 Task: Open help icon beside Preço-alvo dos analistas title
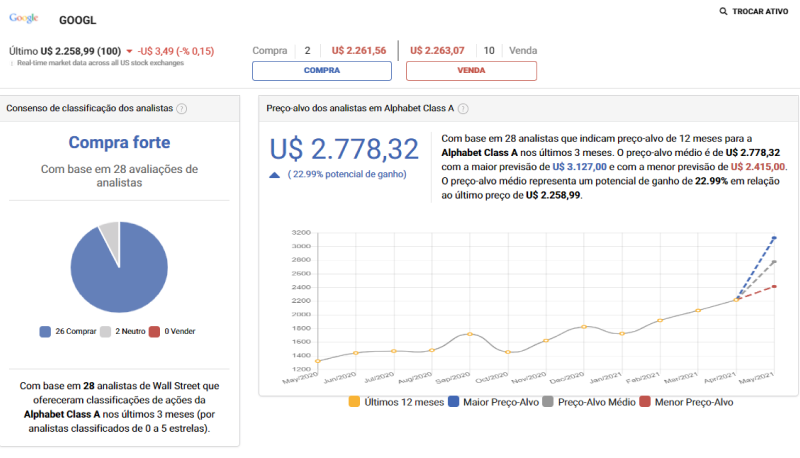463,109
